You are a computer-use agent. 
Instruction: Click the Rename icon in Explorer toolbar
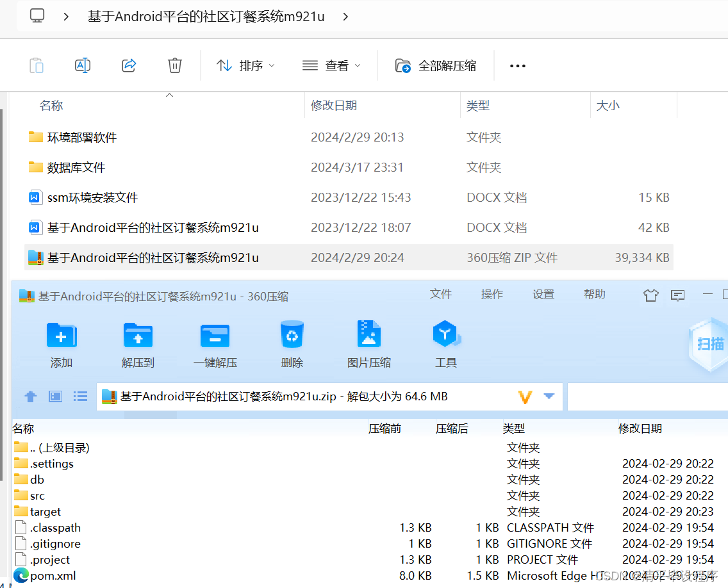tap(83, 65)
